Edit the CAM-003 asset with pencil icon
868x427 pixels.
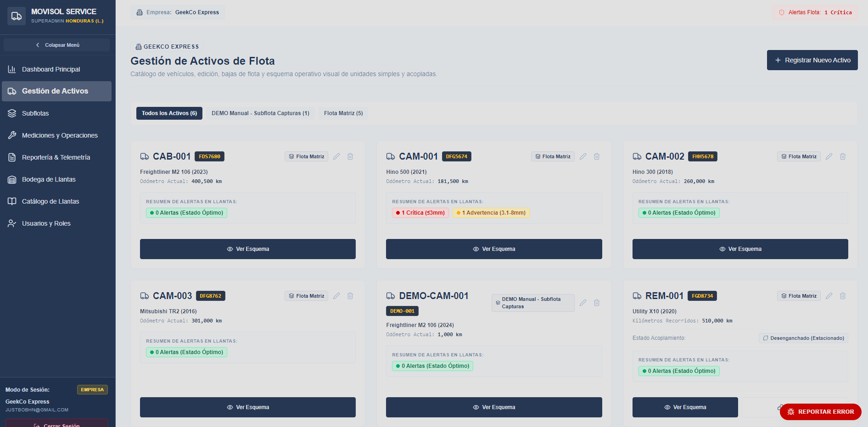coord(336,296)
